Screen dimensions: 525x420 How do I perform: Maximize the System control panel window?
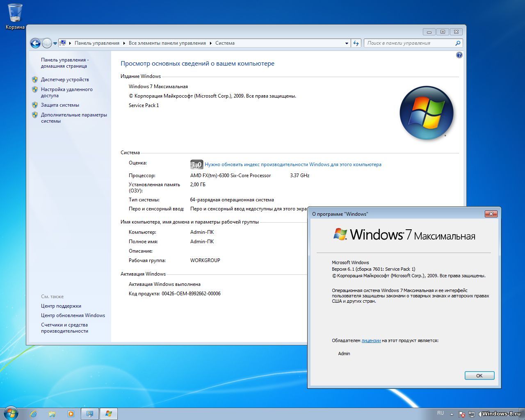pos(443,32)
